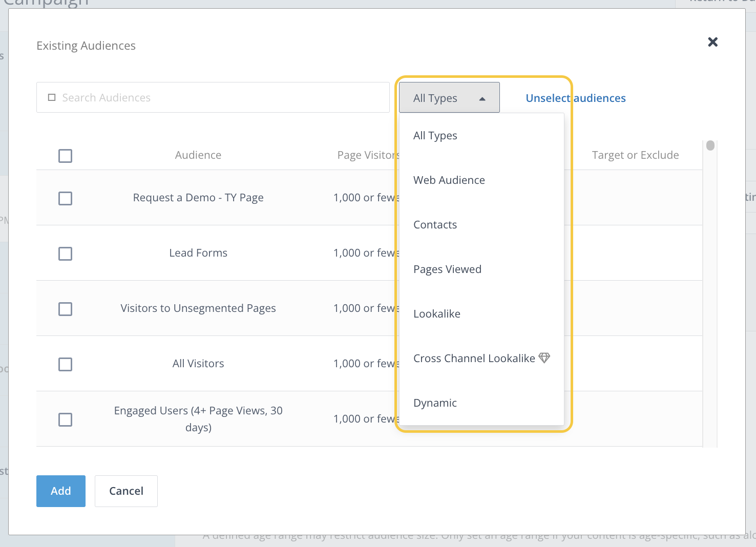Click the Cancel button
This screenshot has width=756, height=547.
pos(126,491)
